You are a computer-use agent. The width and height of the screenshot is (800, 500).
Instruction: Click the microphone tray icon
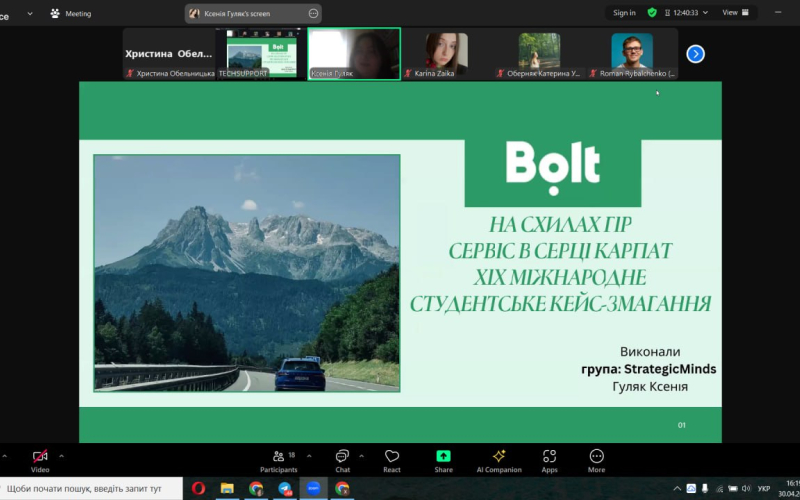coord(705,489)
